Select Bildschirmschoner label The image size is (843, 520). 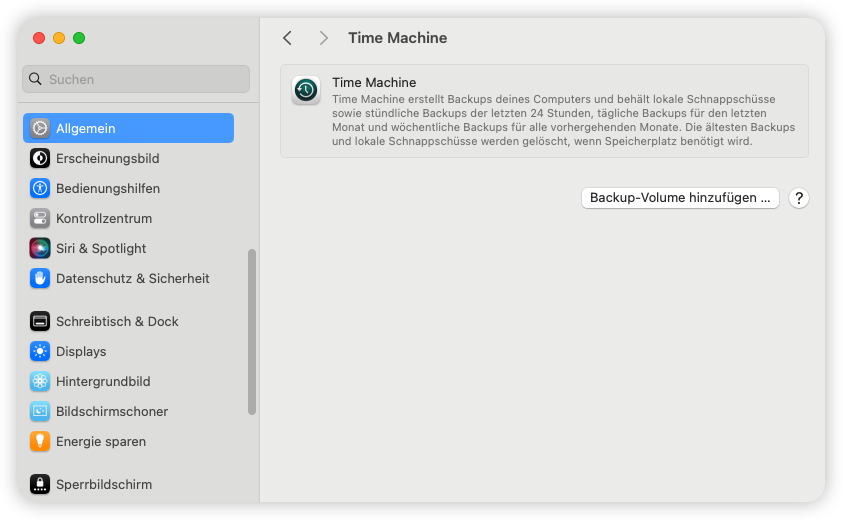[x=112, y=411]
